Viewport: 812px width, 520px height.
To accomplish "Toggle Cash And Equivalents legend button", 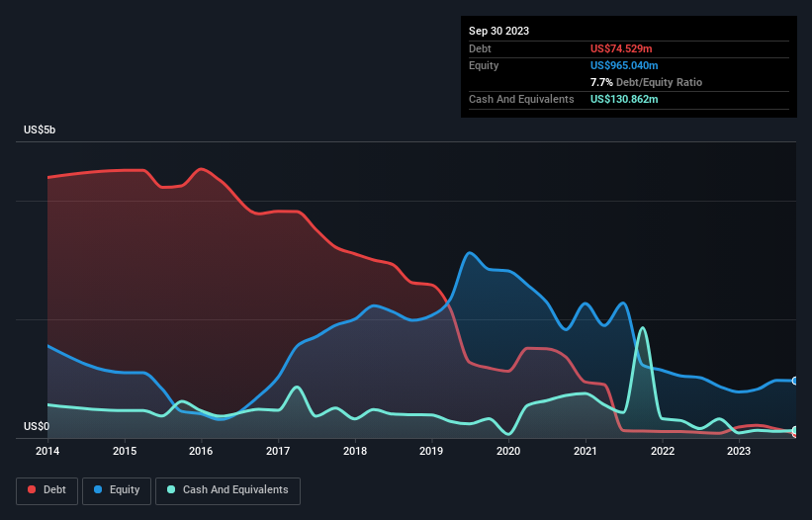I will (227, 490).
